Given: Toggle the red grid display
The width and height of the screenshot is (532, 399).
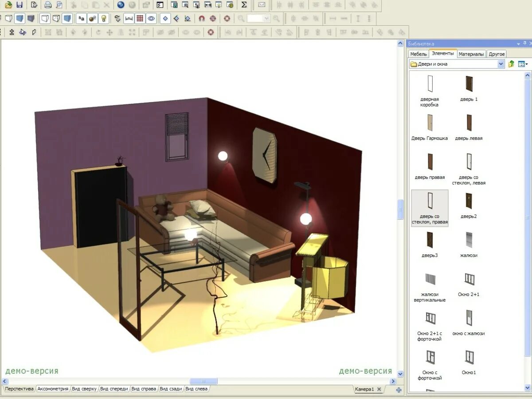Looking at the screenshot, I should [140, 18].
